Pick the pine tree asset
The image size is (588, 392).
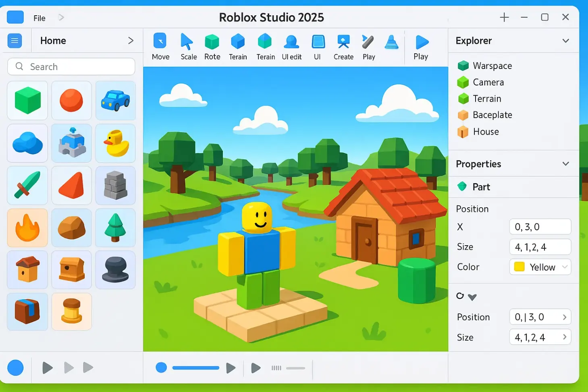pos(115,228)
